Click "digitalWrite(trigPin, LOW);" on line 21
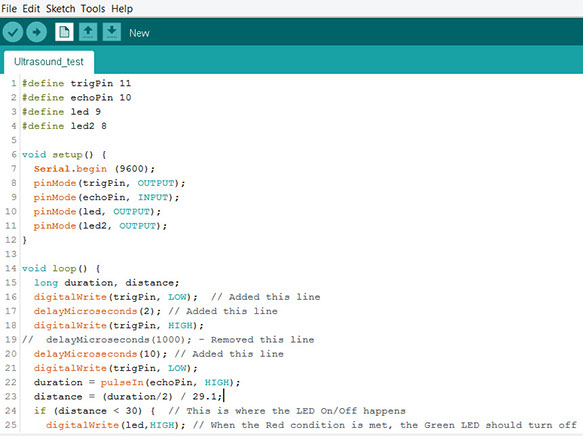583x436 pixels. click(116, 368)
